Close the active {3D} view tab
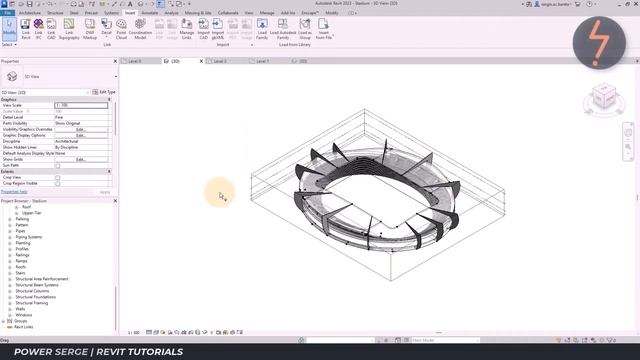 tap(201, 61)
